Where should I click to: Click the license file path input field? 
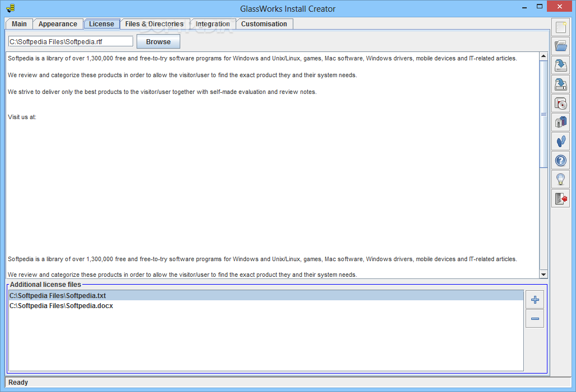(x=71, y=41)
